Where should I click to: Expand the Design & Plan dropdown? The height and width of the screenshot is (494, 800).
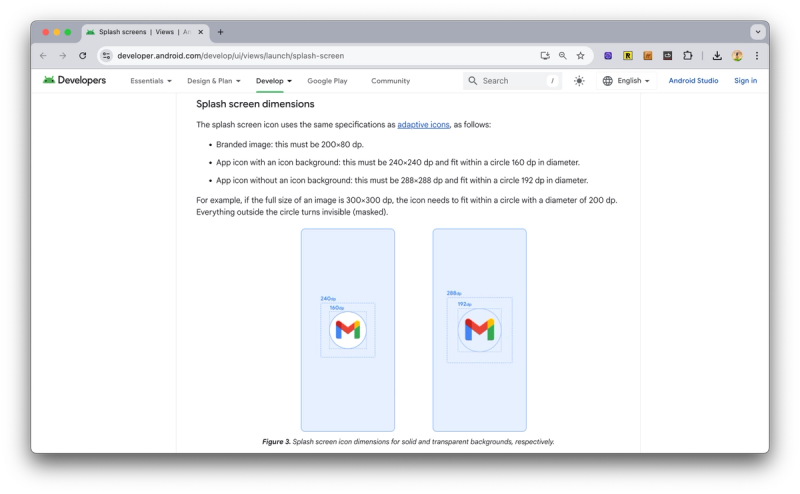tap(214, 81)
